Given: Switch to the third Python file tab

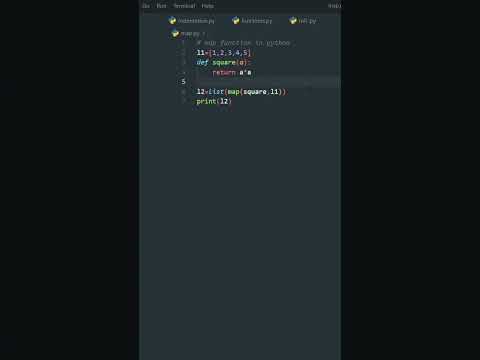Looking at the screenshot, I should tap(303, 21).
